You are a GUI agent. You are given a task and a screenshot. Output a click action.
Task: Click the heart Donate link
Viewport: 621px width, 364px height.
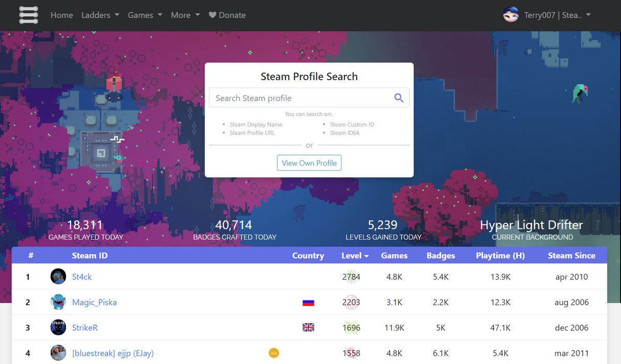pyautogui.click(x=227, y=15)
